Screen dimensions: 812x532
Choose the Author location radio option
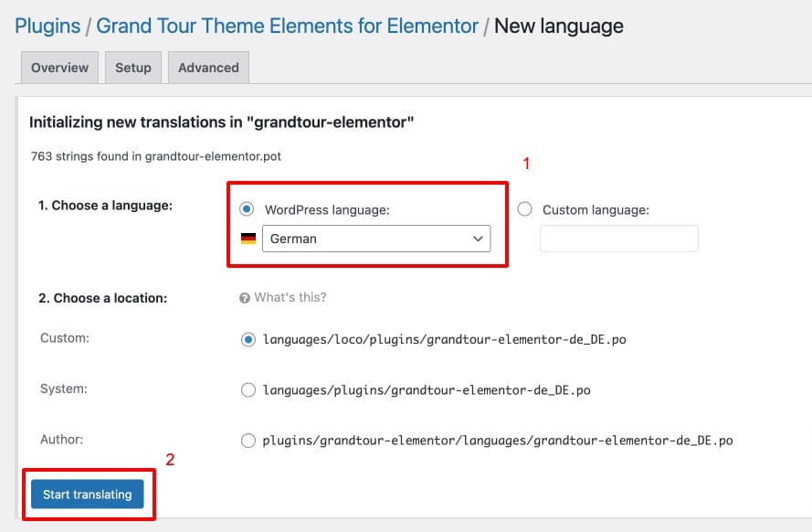coord(248,441)
